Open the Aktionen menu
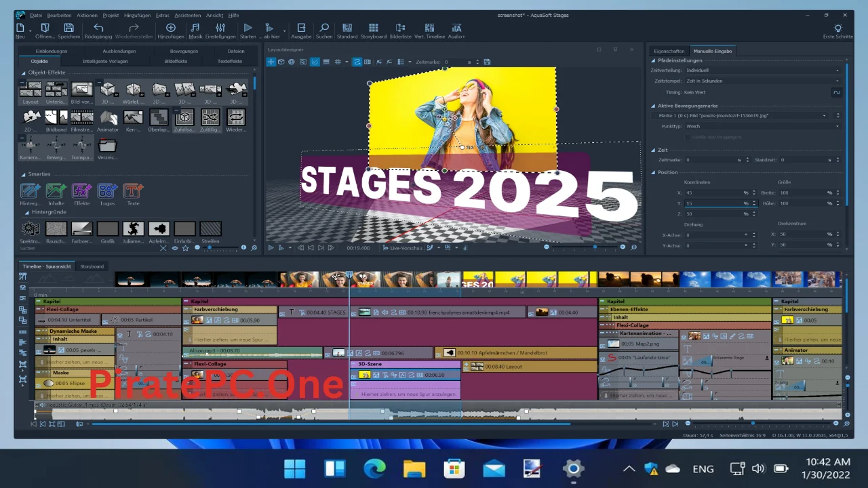 87,15
